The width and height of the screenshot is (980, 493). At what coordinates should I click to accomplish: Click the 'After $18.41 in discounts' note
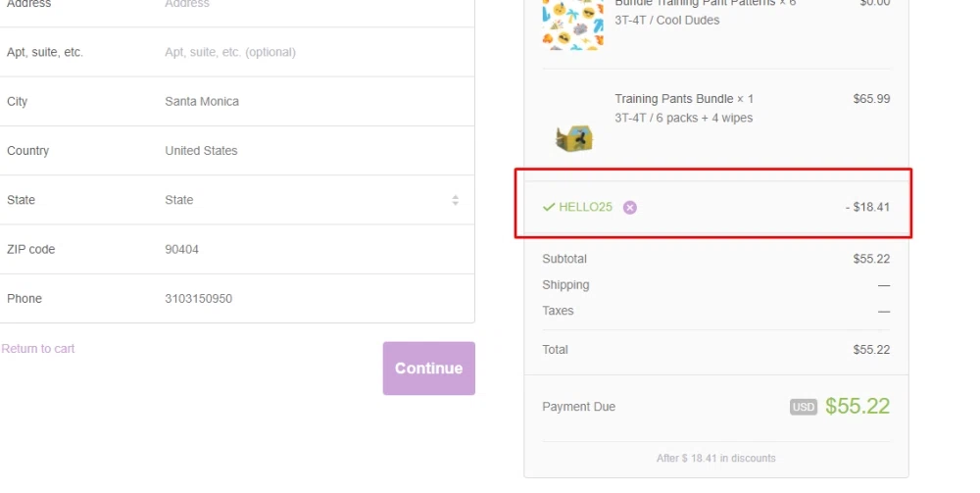[716, 458]
